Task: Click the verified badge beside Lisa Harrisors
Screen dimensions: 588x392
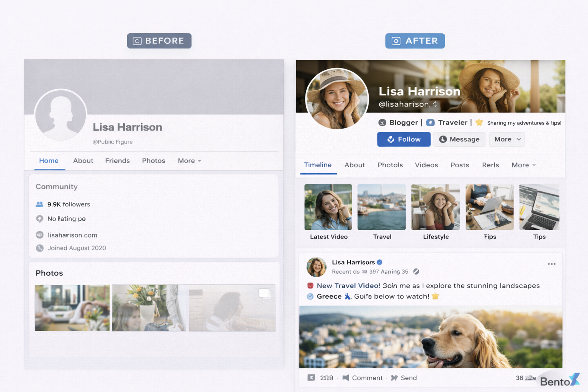Action: (379, 262)
